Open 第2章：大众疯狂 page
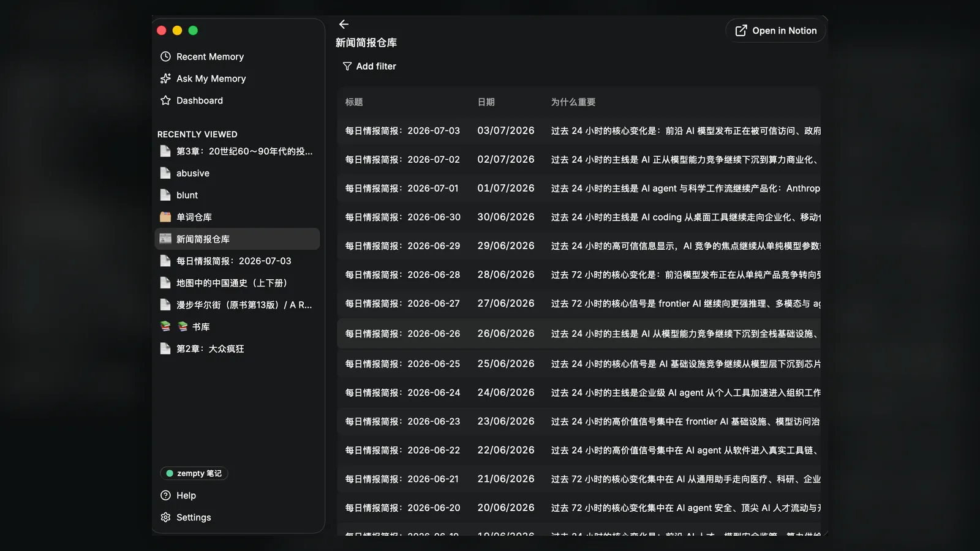 (237, 348)
